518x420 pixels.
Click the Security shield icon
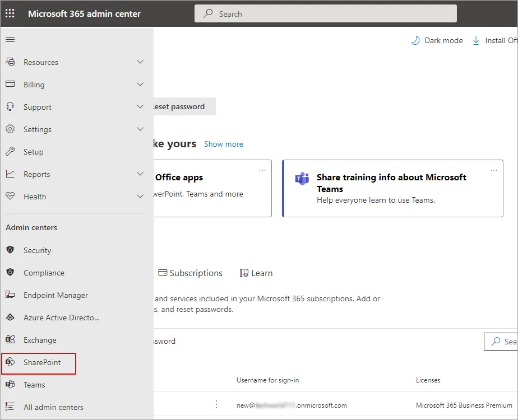pos(10,250)
